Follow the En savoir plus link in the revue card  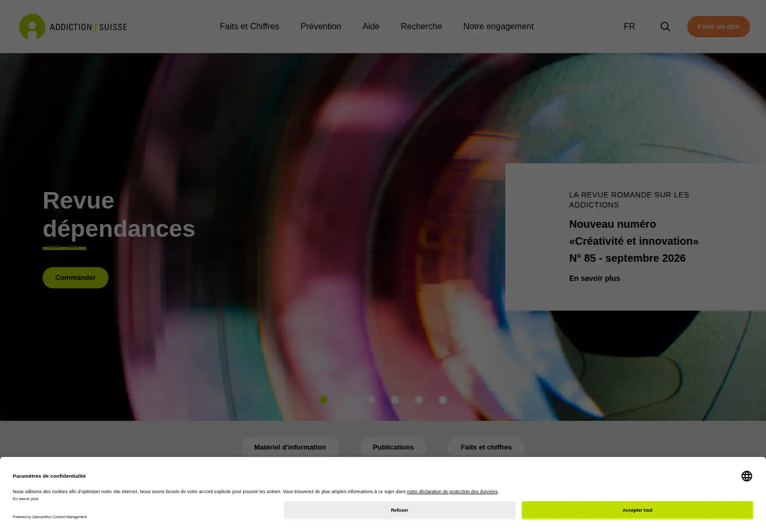tap(595, 278)
